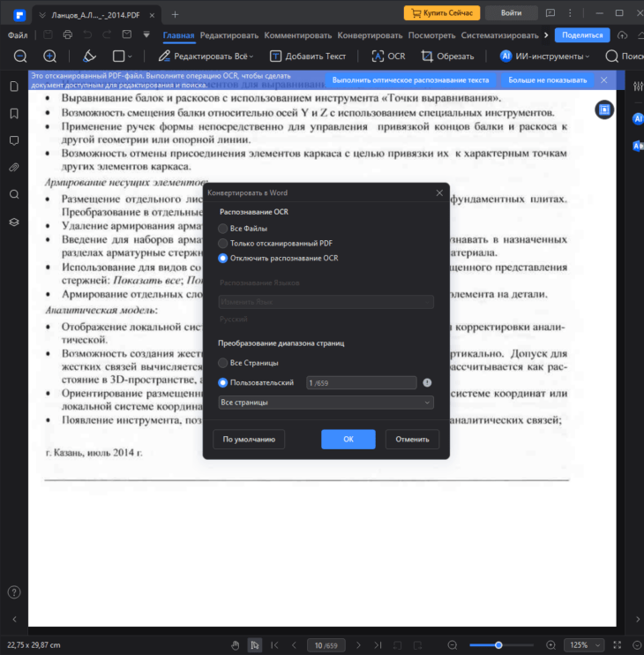Go to first page button
This screenshot has height=655, width=644.
tap(274, 645)
